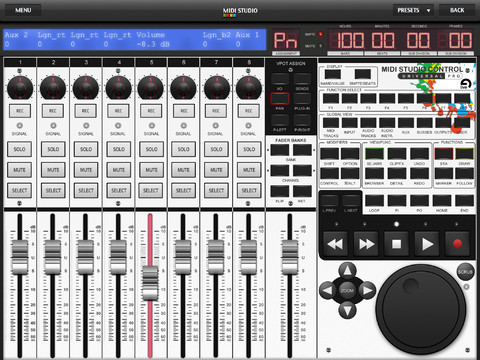480x360 pixels.
Task: Click the BROWSER view button
Action: pos(374,173)
